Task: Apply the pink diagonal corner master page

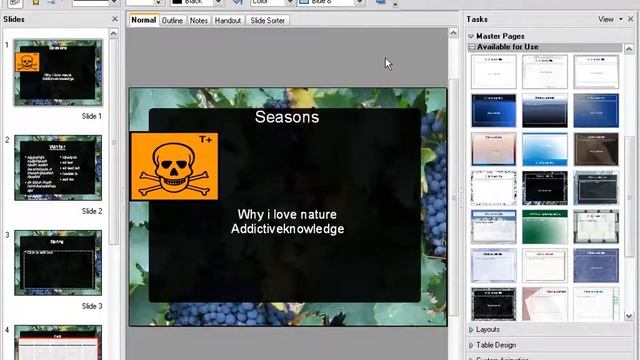Action: pyautogui.click(x=544, y=304)
